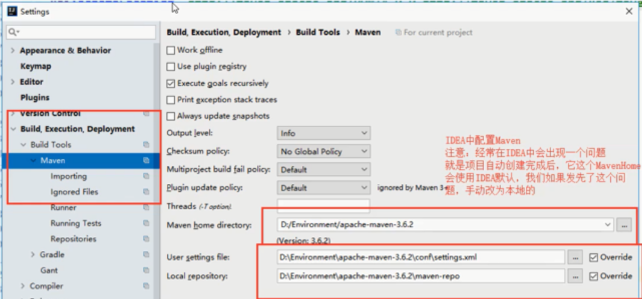Toggle Override for Local repository
644x299 pixels.
[593, 276]
